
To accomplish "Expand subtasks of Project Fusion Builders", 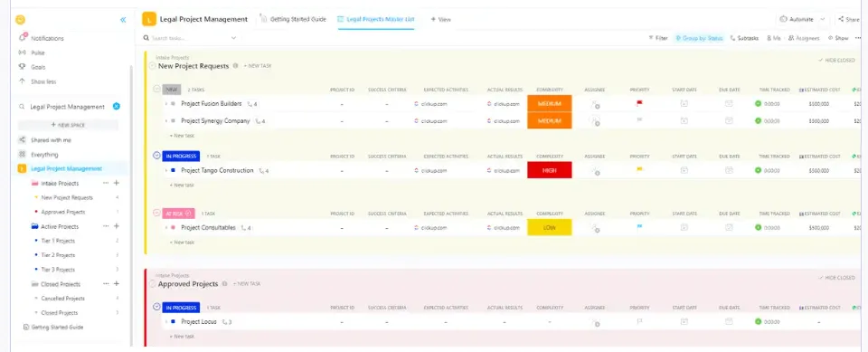I will (165, 104).
